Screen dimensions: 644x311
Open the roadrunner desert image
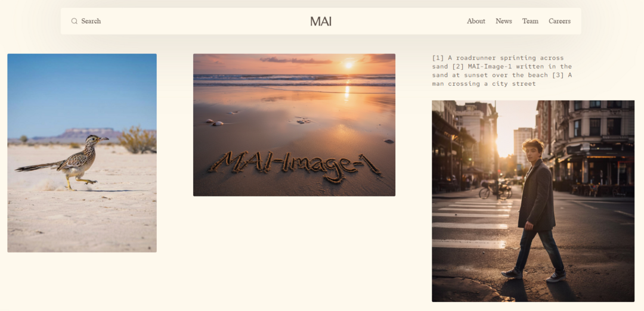pyautogui.click(x=82, y=153)
